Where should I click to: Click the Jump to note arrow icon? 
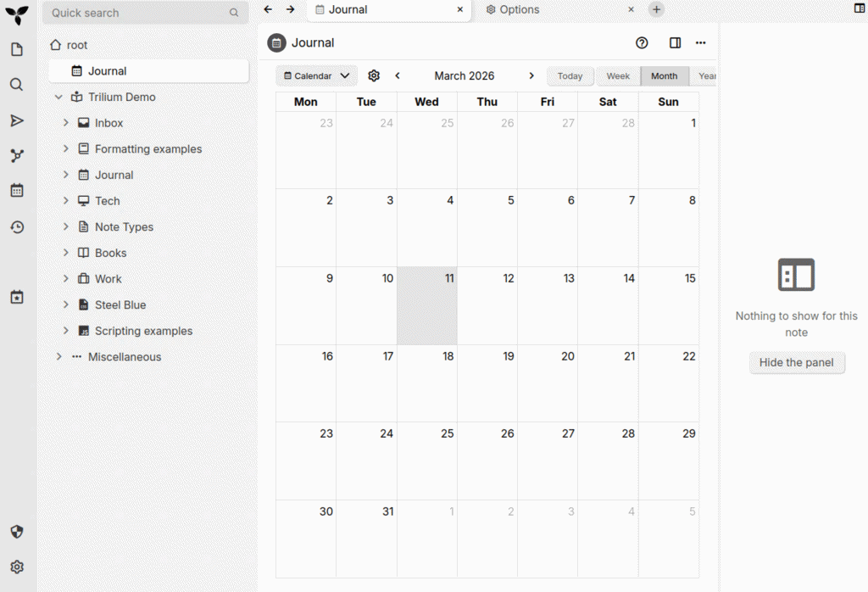tap(17, 120)
